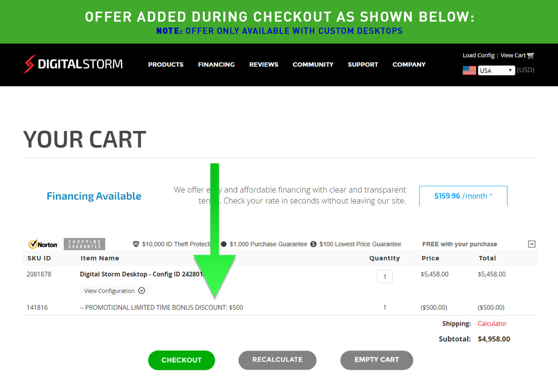Click the Lowest Price Guarantee dollar icon
The image size is (558, 392).
313,244
